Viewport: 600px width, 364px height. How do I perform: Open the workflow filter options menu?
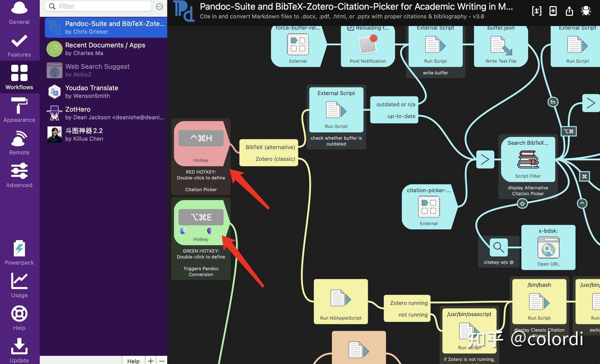point(160,7)
